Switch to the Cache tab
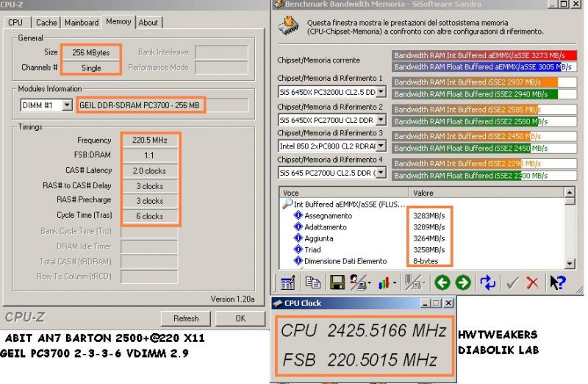 [46, 23]
